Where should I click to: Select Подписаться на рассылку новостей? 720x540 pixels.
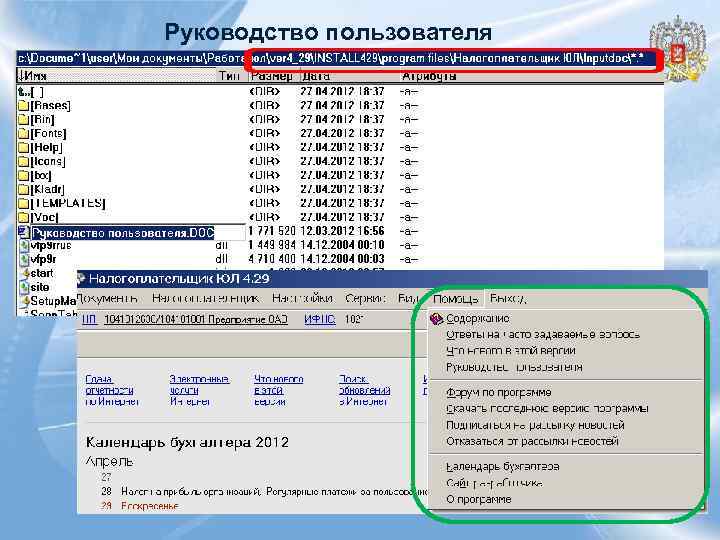tap(535, 425)
